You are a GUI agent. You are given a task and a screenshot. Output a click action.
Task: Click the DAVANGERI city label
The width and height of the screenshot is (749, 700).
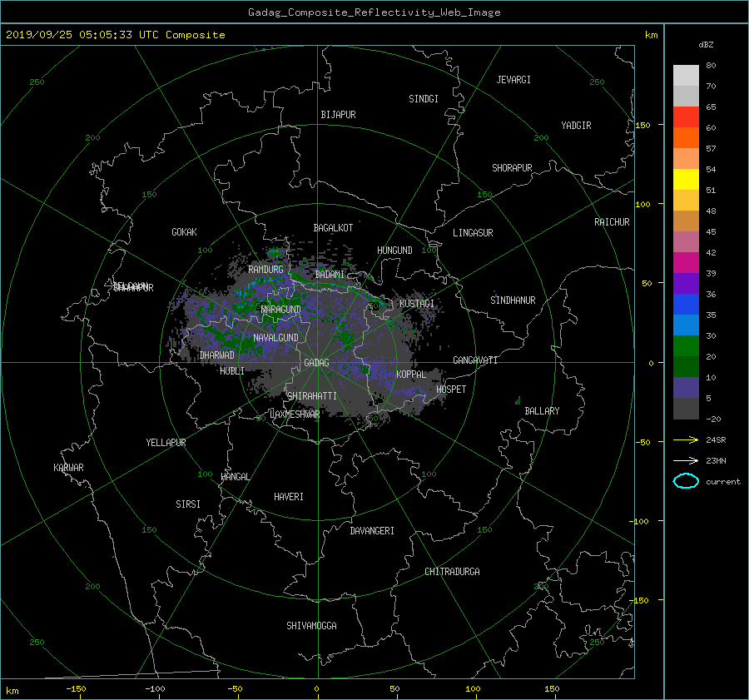click(372, 531)
